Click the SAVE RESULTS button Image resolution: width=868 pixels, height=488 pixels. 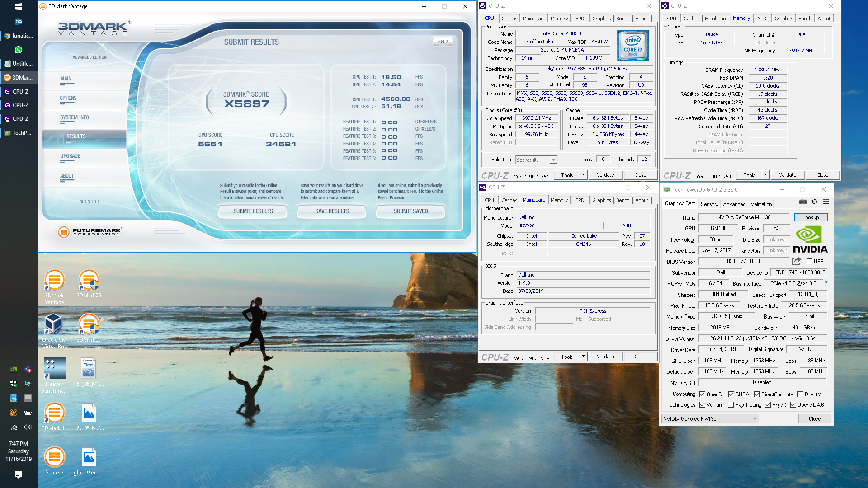[332, 211]
